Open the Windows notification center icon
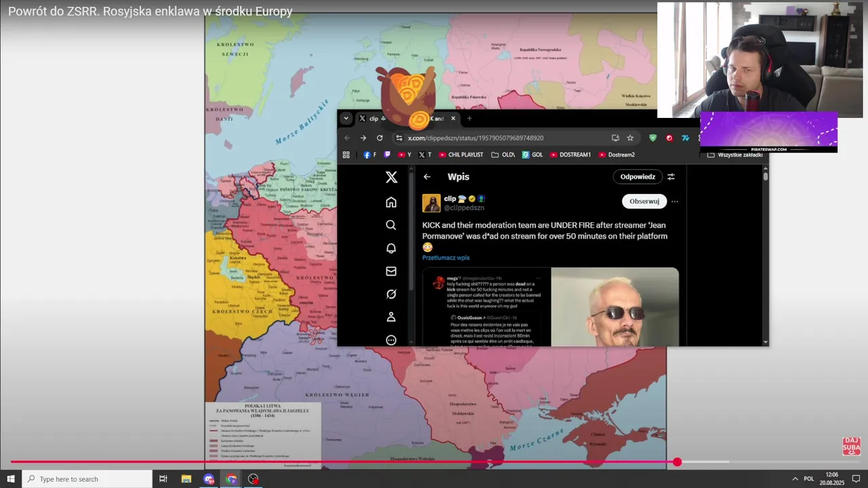The image size is (868, 488). click(x=856, y=479)
